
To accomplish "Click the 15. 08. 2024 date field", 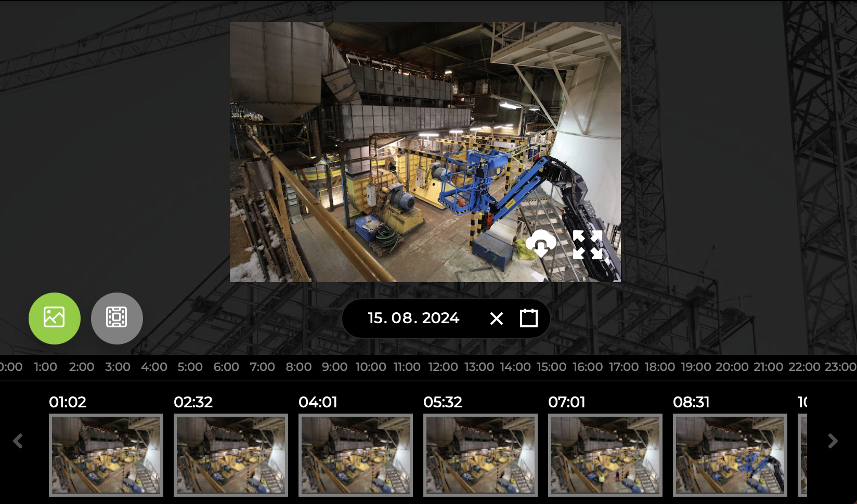I will click(x=413, y=318).
